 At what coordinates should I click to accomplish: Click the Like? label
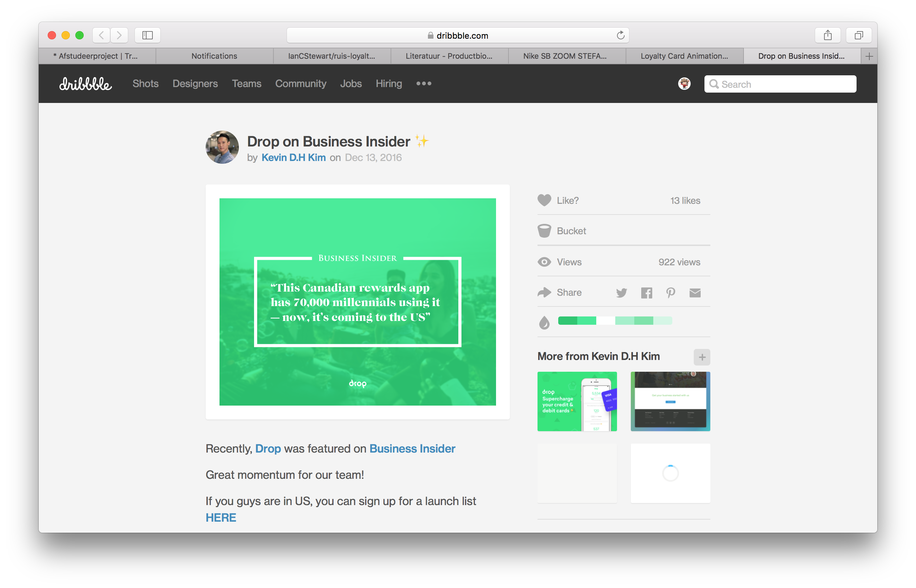click(568, 200)
